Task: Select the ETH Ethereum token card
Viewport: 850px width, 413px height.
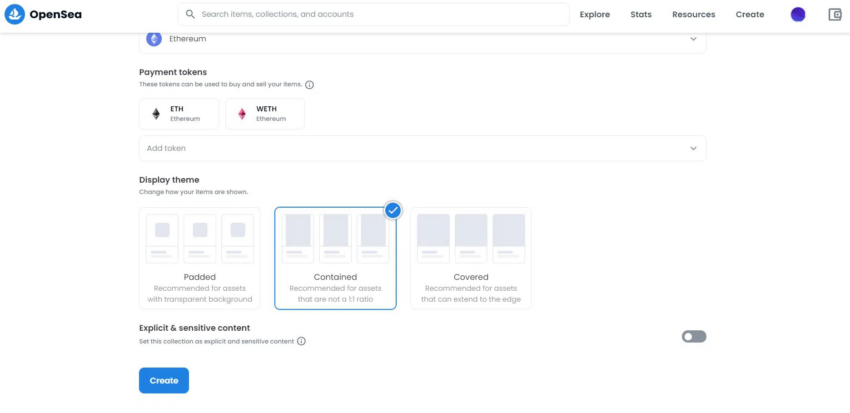Action: [179, 114]
